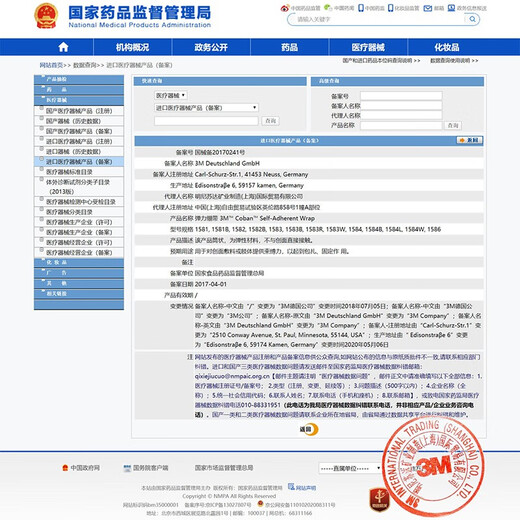Click the bullet icon beside 医疗器械分类目录
The width and height of the screenshot is (520, 520).
click(x=42, y=209)
